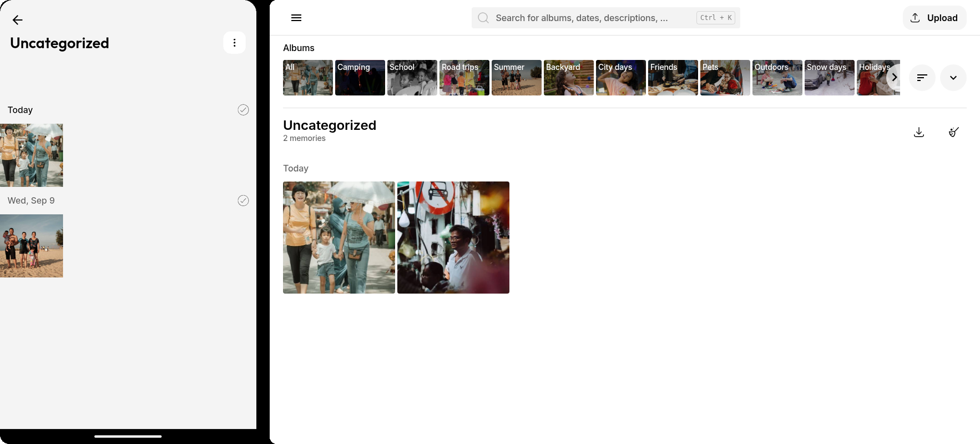Select all photos under Today in mobile panel
The width and height of the screenshot is (980, 444).
click(x=243, y=110)
